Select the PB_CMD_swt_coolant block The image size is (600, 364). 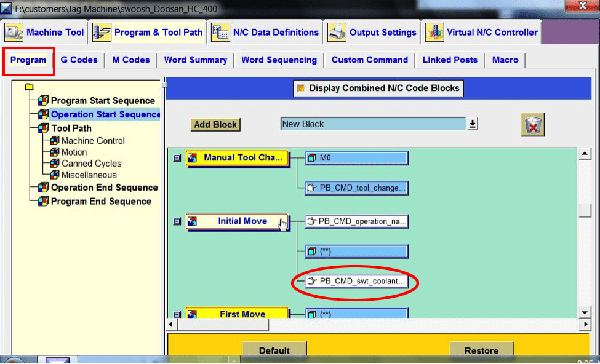(357, 282)
